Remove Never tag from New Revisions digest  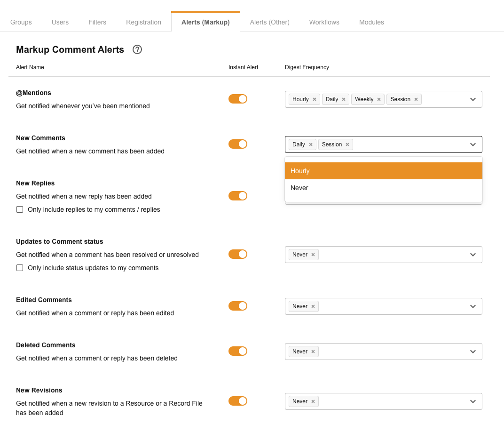[313, 401]
